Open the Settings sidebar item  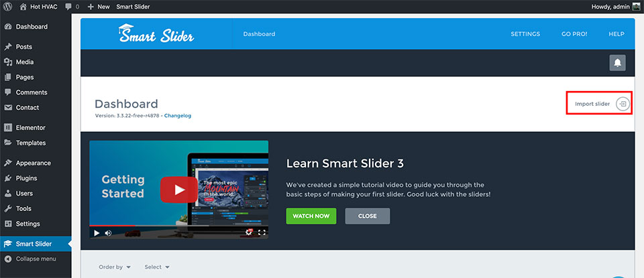[x=28, y=224]
